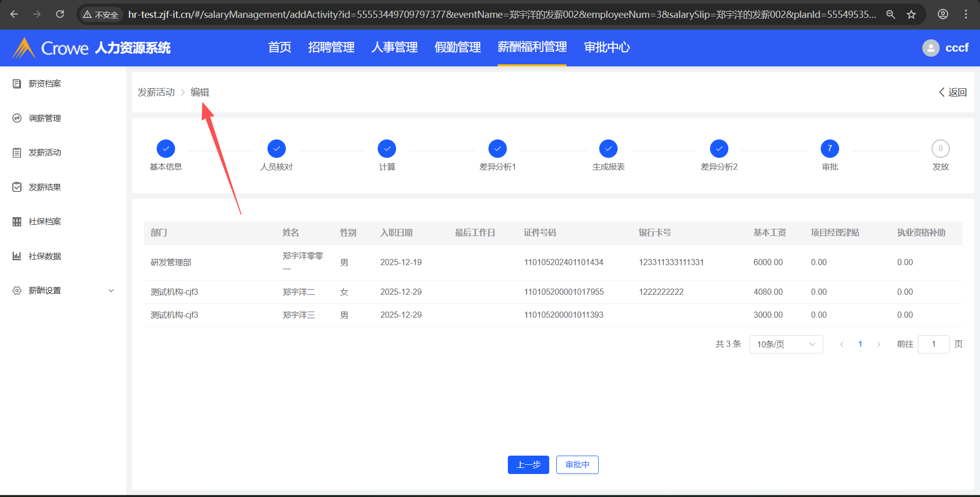Bookmark this page with the star icon
The width and height of the screenshot is (980, 497).
(x=911, y=14)
